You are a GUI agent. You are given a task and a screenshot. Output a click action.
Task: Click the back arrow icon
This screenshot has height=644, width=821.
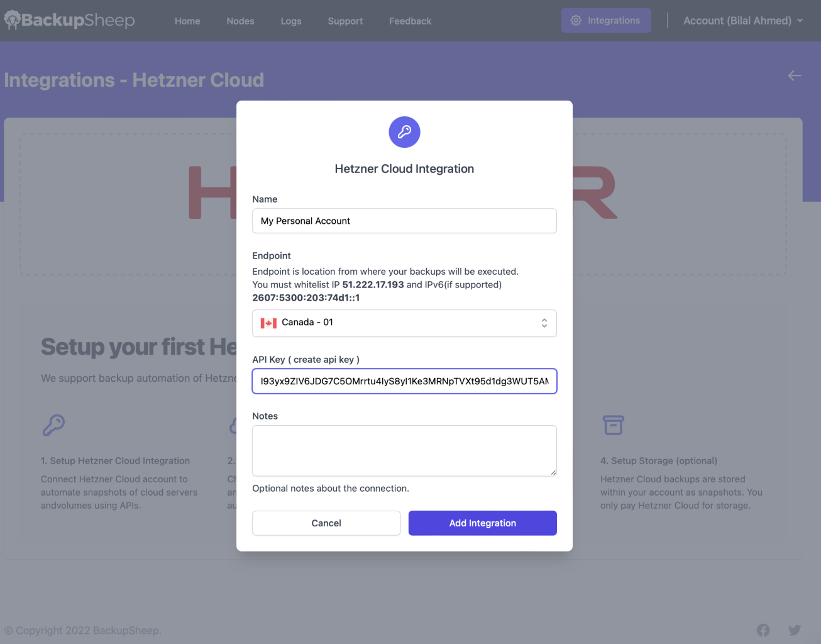795,75
